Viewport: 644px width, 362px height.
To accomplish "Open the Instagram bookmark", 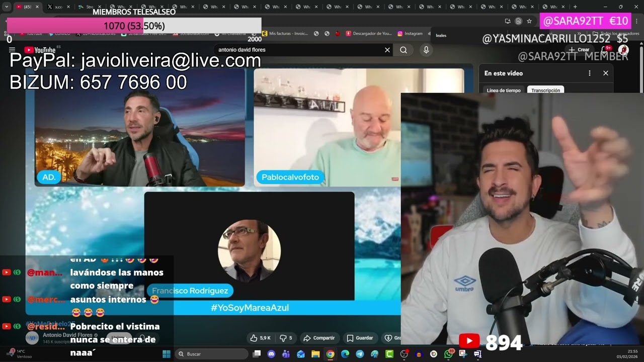I will point(410,34).
